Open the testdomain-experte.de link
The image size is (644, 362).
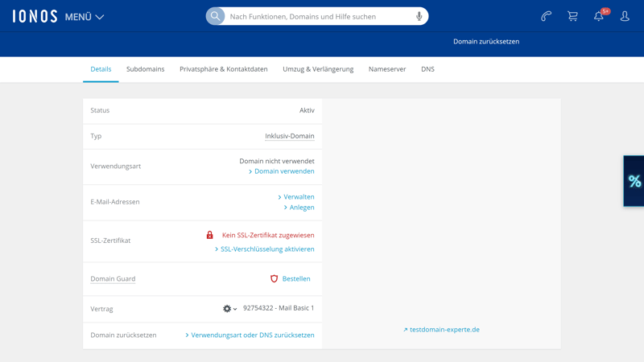point(444,330)
